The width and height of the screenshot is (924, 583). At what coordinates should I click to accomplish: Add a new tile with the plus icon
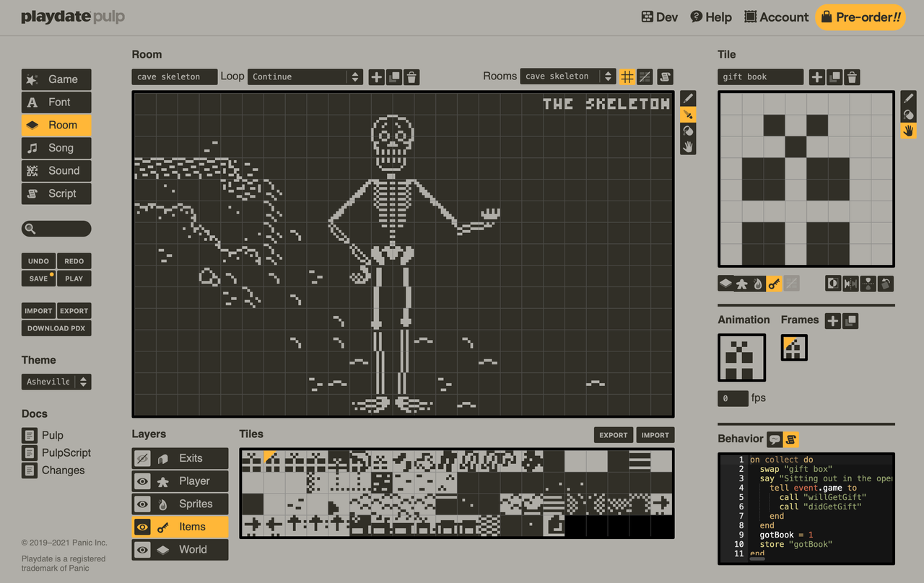click(816, 77)
